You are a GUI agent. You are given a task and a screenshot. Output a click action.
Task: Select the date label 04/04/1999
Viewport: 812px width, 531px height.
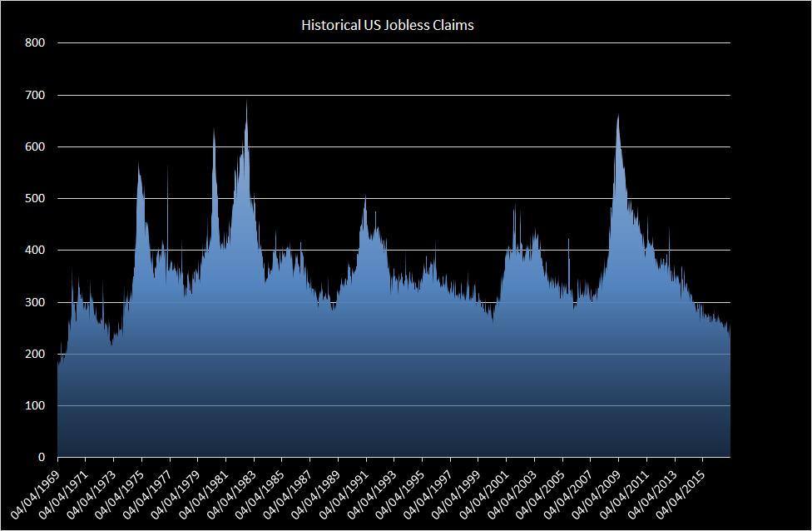point(455,494)
